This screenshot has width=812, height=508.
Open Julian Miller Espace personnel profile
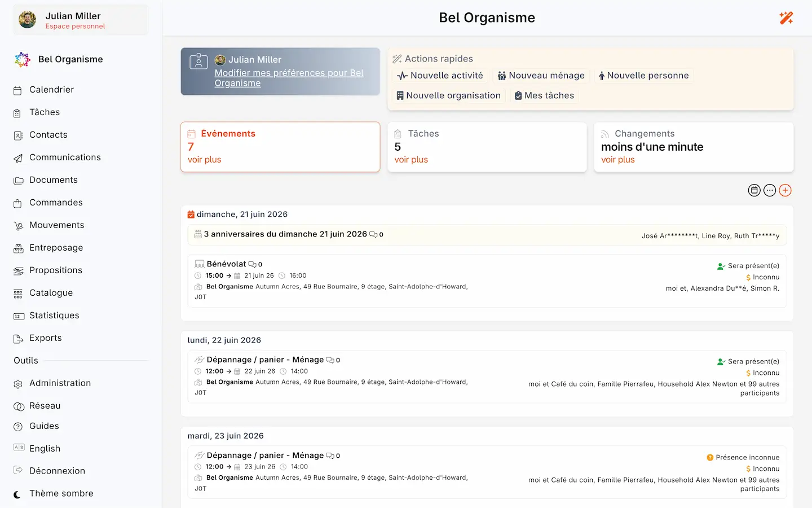(x=81, y=20)
